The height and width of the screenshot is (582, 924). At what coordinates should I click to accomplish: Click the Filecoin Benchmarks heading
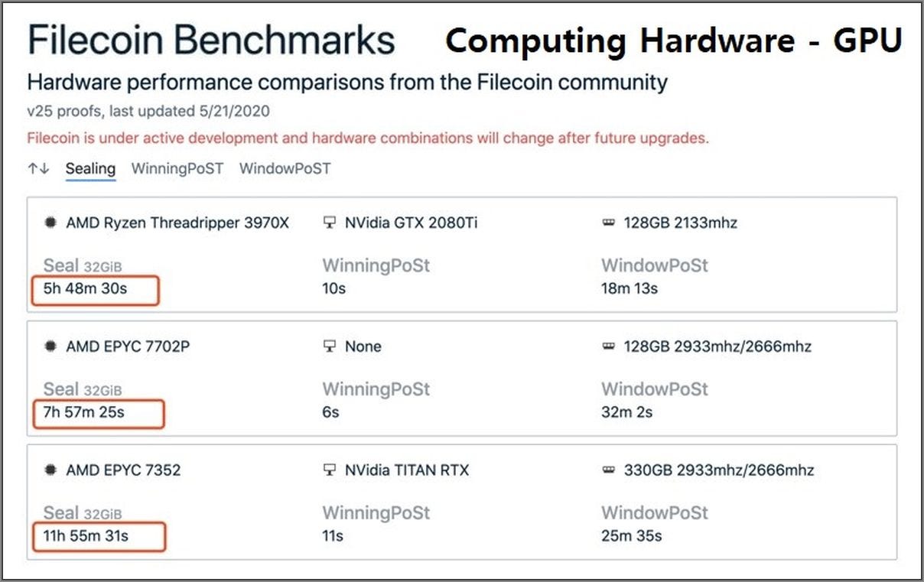point(212,41)
